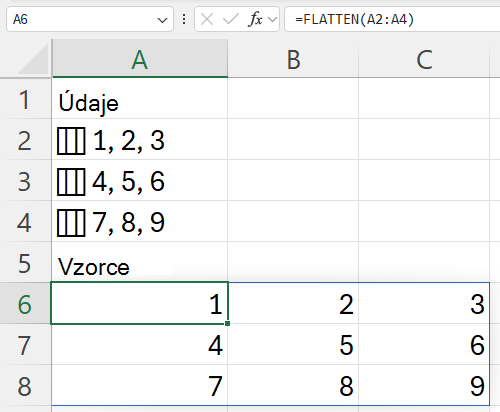Click in the formula bar with FLATTEN formula
Image resolution: width=500 pixels, height=412 pixels.
coord(392,19)
